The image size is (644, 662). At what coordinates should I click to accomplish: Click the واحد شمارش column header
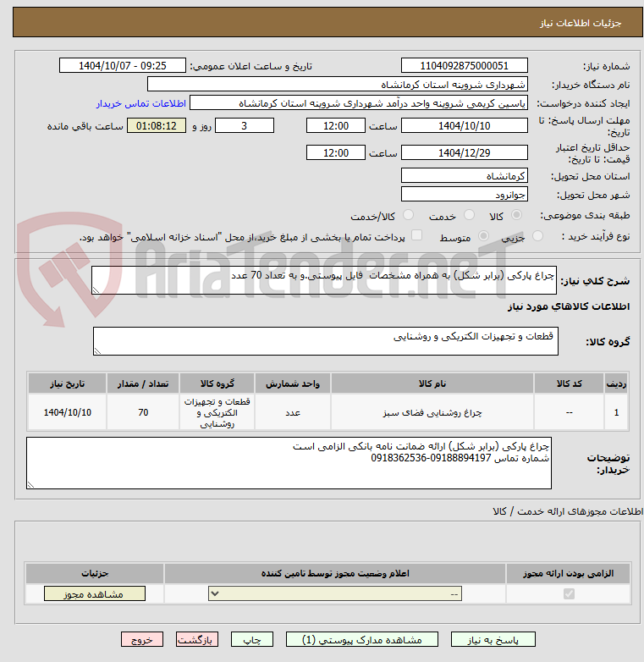(293, 383)
